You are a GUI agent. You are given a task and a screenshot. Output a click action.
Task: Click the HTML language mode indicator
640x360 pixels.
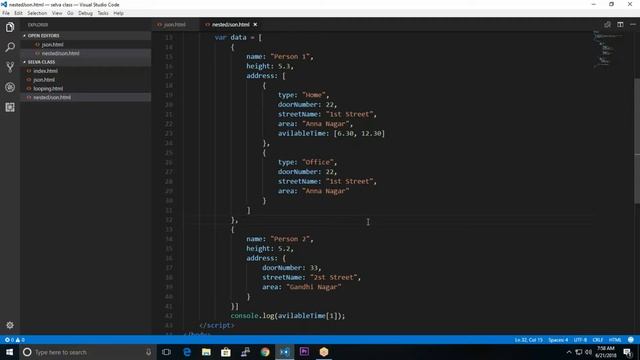(x=615, y=340)
